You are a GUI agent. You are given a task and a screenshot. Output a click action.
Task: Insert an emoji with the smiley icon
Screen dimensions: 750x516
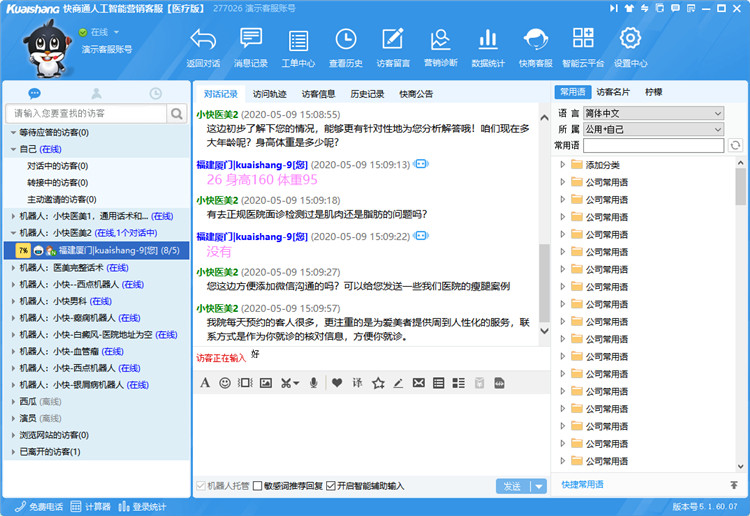coord(225,382)
